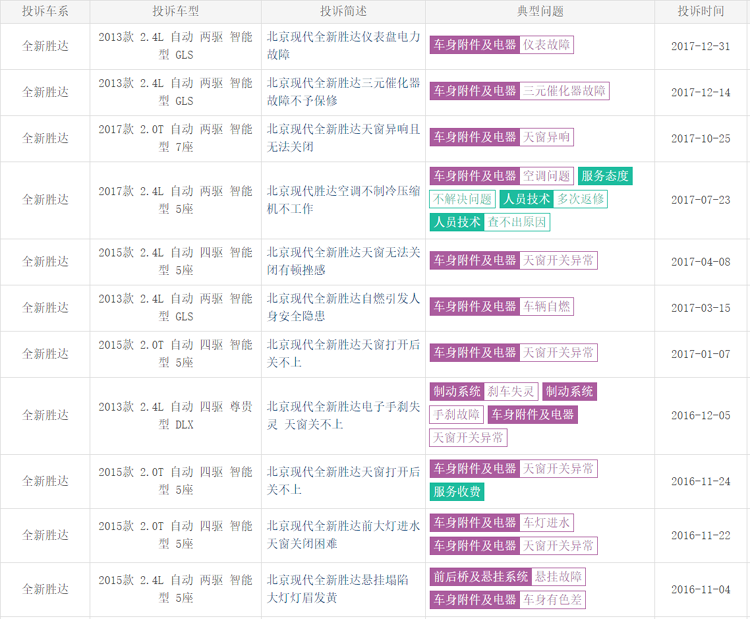Open complaint 北京现代全新胜达自燃引发人身安全隐患
This screenshot has height=619, width=750.
[343, 307]
